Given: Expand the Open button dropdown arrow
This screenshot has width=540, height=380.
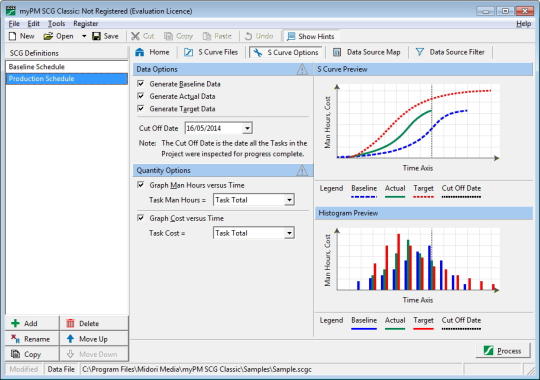Looking at the screenshot, I should coord(84,36).
